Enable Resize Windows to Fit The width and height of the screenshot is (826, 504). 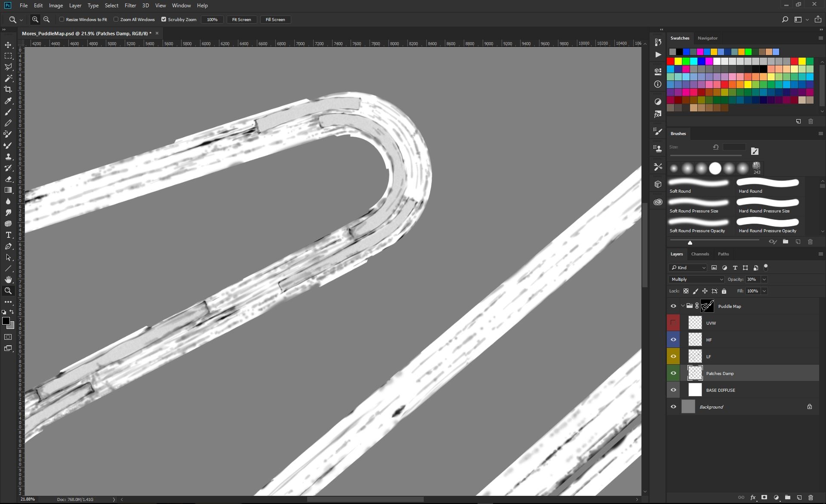[62, 19]
